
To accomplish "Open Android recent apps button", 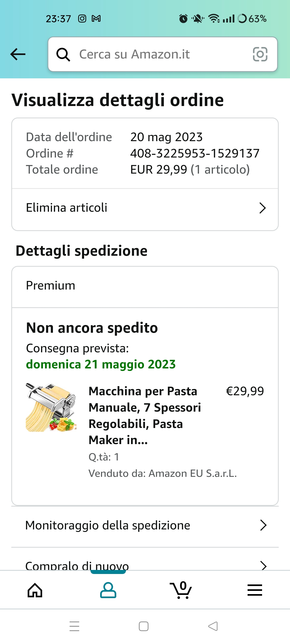I will tap(74, 626).
